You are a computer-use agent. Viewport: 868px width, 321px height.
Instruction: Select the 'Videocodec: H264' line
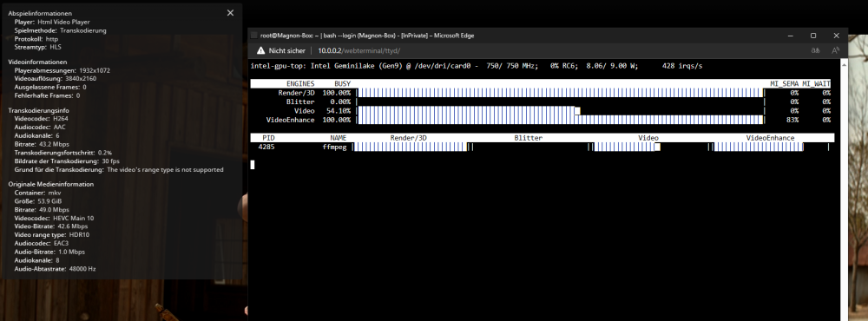pos(41,119)
